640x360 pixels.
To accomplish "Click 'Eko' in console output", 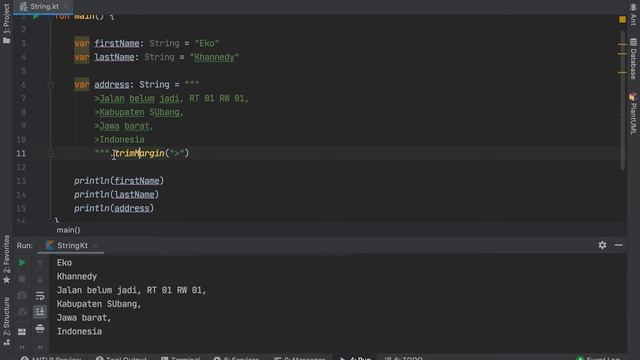I will point(64,263).
